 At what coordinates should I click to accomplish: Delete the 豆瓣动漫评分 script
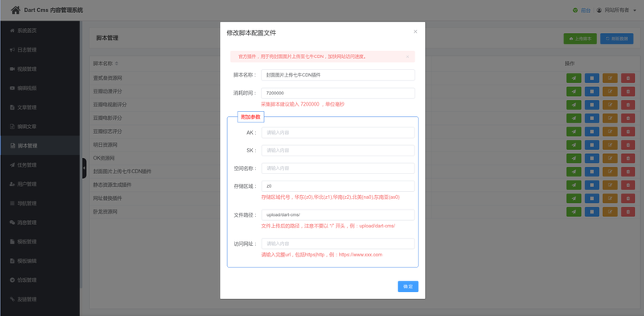coord(628,91)
